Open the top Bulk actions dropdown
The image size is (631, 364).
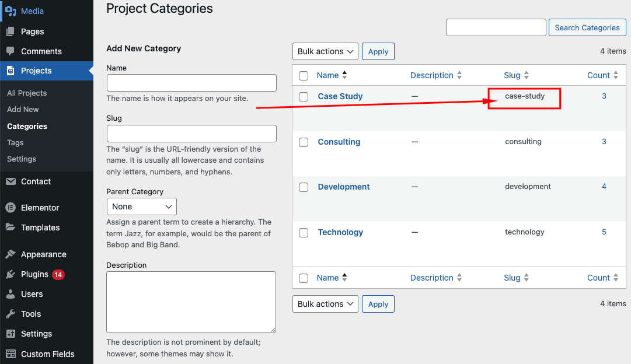pyautogui.click(x=325, y=51)
